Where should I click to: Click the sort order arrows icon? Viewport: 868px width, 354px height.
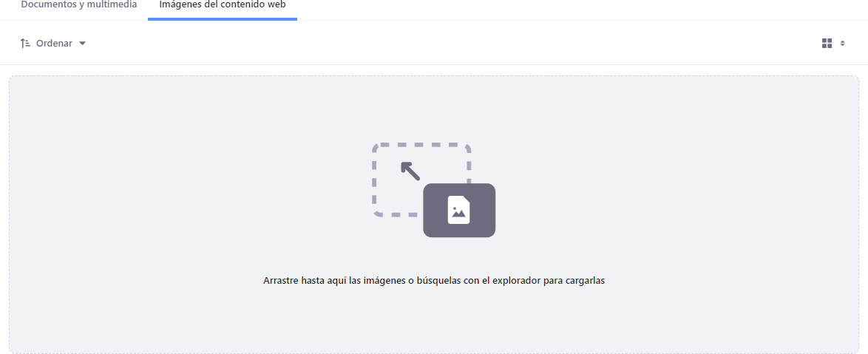point(25,43)
